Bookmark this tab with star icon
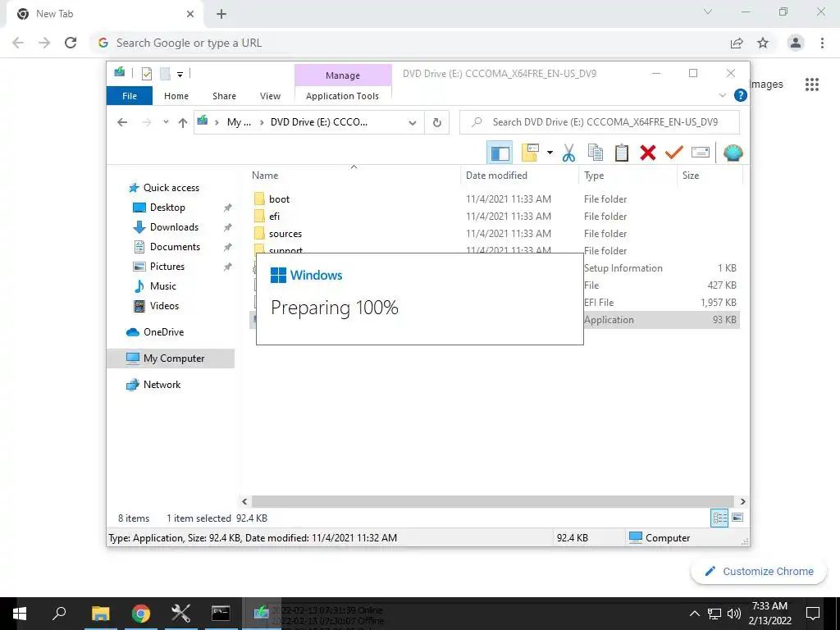 (763, 43)
